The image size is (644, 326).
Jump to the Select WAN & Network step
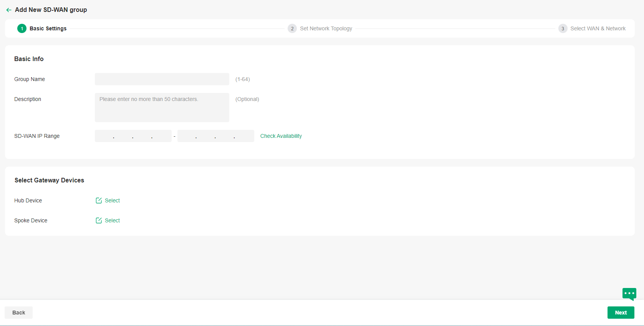(x=598, y=28)
